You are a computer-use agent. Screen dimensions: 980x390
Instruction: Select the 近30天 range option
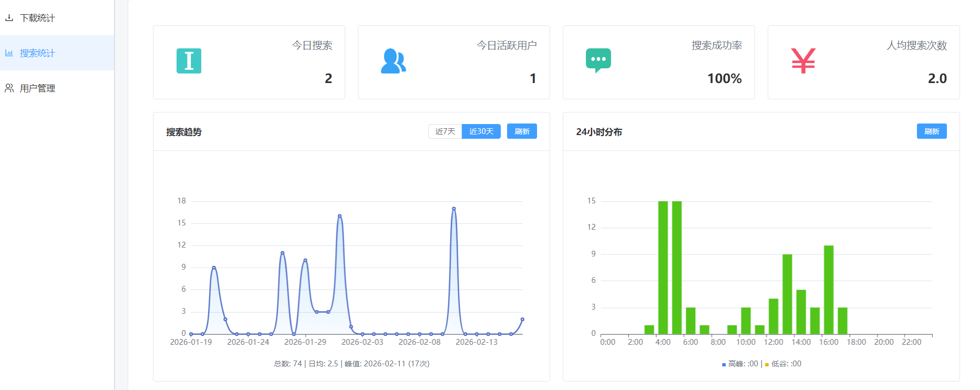pos(481,131)
